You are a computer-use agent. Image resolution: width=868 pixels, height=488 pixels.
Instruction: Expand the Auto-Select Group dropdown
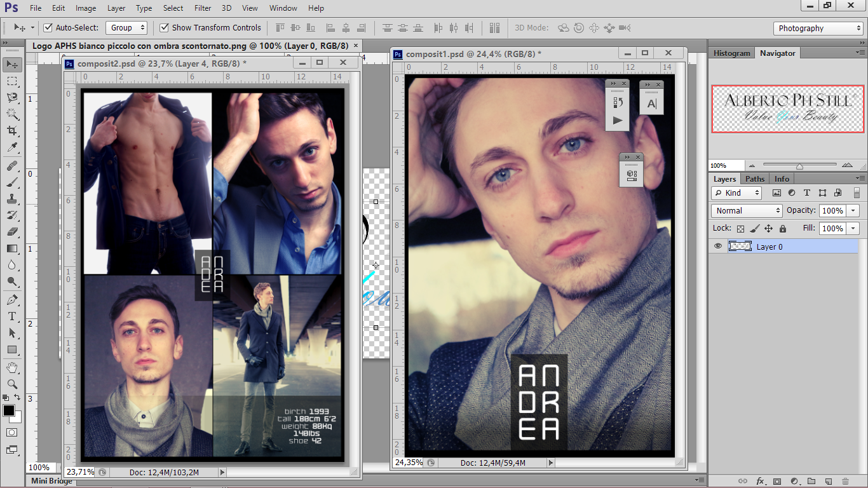coord(126,28)
